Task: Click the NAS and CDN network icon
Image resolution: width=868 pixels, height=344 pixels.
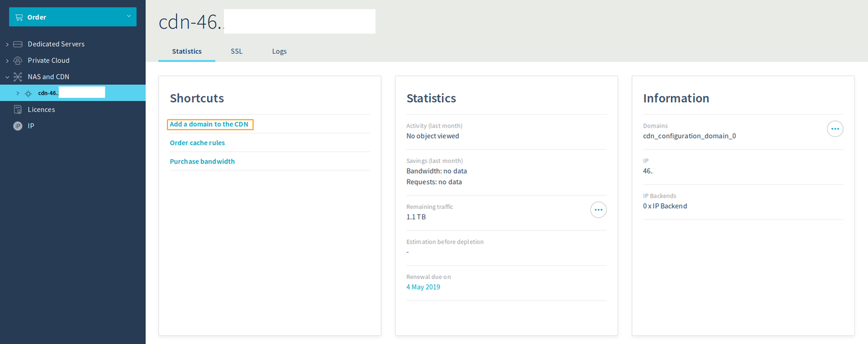Action: [17, 77]
